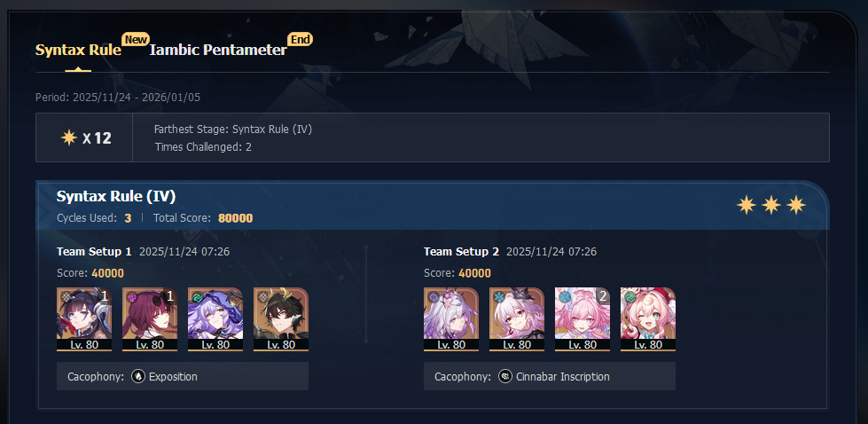
Task: Select first character portrait in Team Setup 1
Action: (84, 319)
